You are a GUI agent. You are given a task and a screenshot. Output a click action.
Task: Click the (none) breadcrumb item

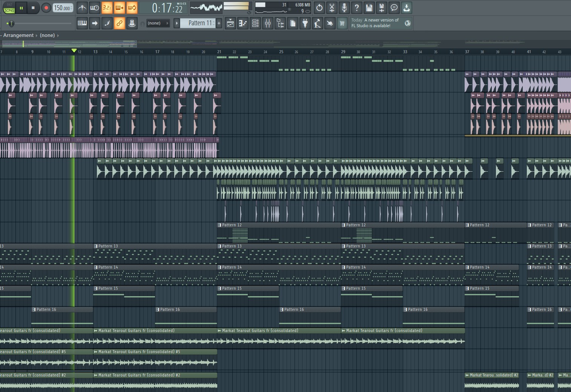coord(47,35)
